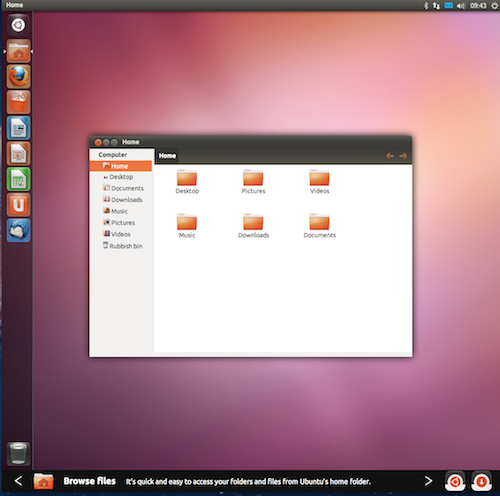Launch Thunderbird mail from the launcher

(19, 231)
